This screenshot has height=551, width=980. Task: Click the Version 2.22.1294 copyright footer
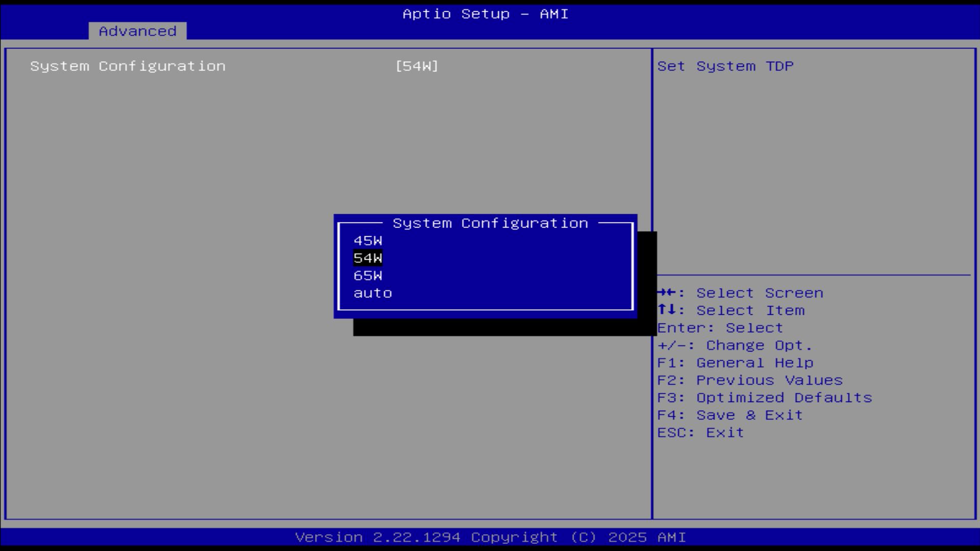tap(490, 537)
